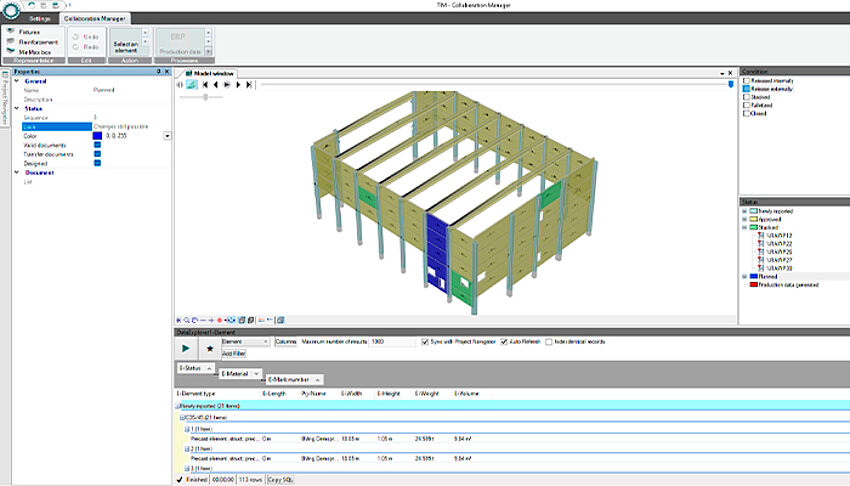Jump to first step in model playback
Viewport: 850px width, 486px height.
coord(205,85)
